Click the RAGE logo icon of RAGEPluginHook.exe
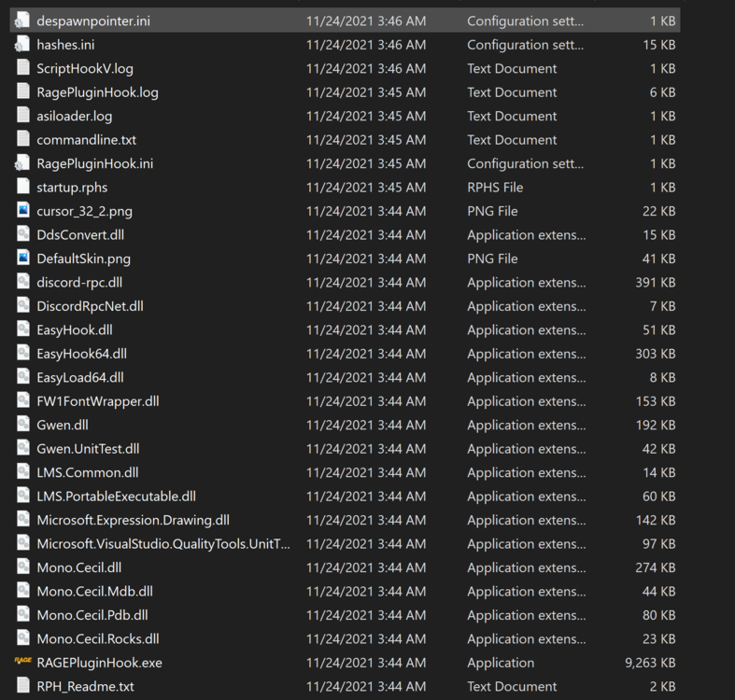This screenshot has width=735, height=700. [x=22, y=661]
